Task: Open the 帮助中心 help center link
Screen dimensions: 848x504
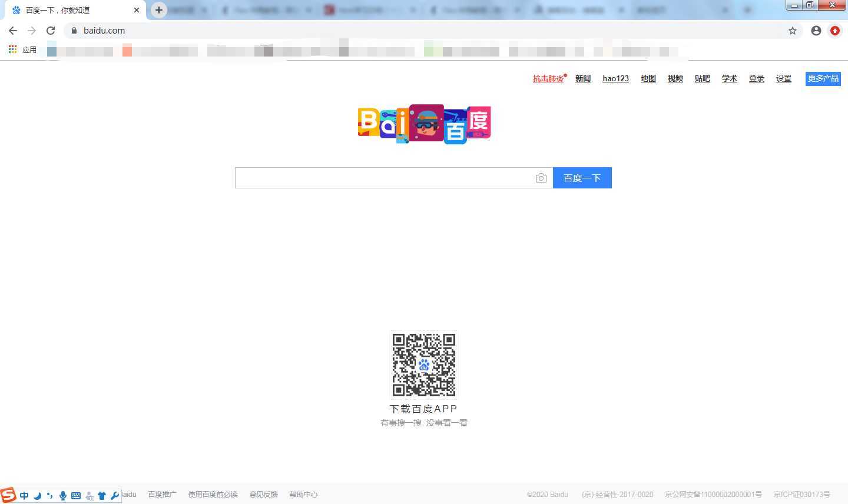Action: [x=303, y=495]
